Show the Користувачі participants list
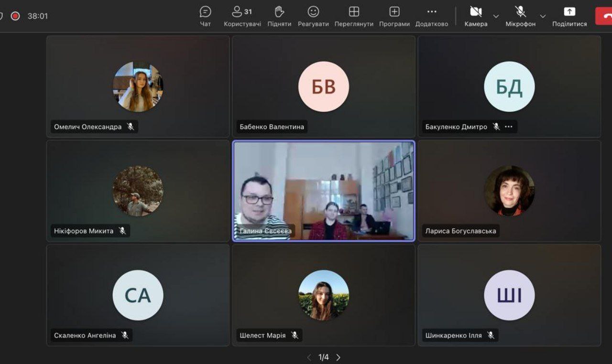The height and width of the screenshot is (364, 612). pos(242,16)
